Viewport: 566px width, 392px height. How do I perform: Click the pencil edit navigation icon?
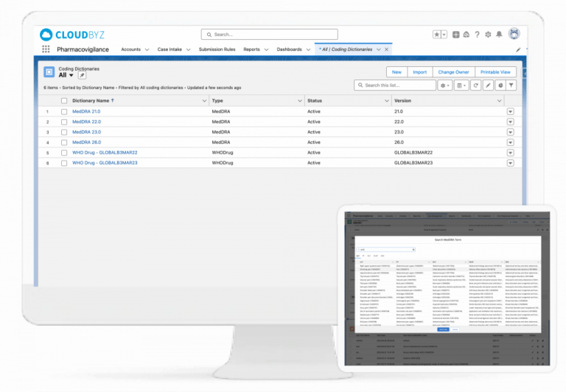point(518,50)
